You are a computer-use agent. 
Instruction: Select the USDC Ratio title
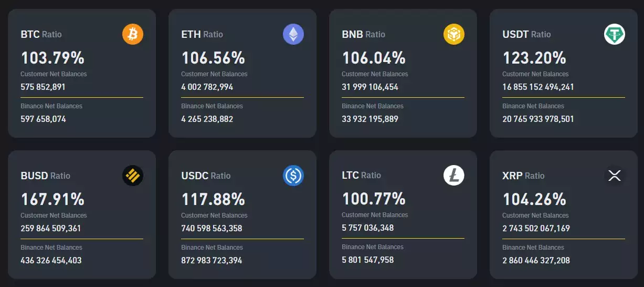206,176
